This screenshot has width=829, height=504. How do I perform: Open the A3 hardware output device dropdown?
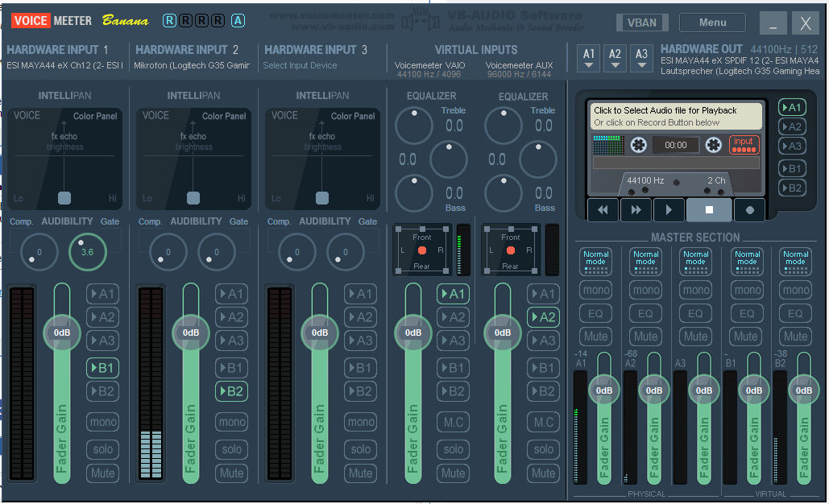tap(641, 58)
